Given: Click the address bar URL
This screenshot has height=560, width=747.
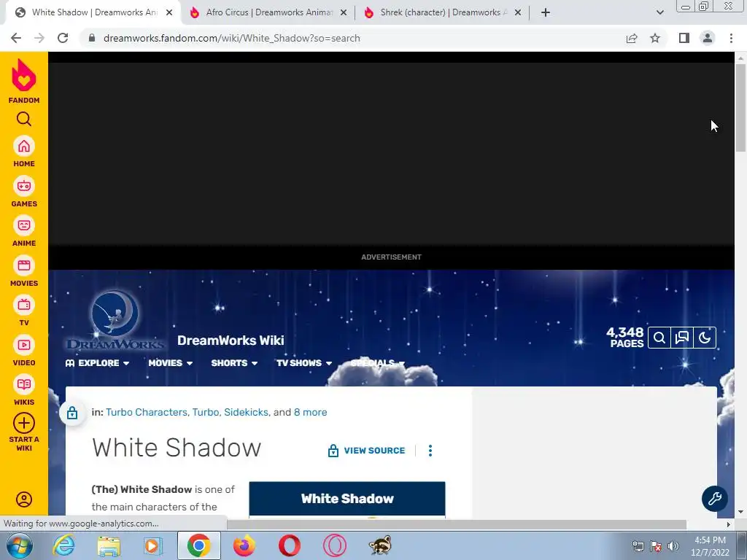Looking at the screenshot, I should point(231,38).
